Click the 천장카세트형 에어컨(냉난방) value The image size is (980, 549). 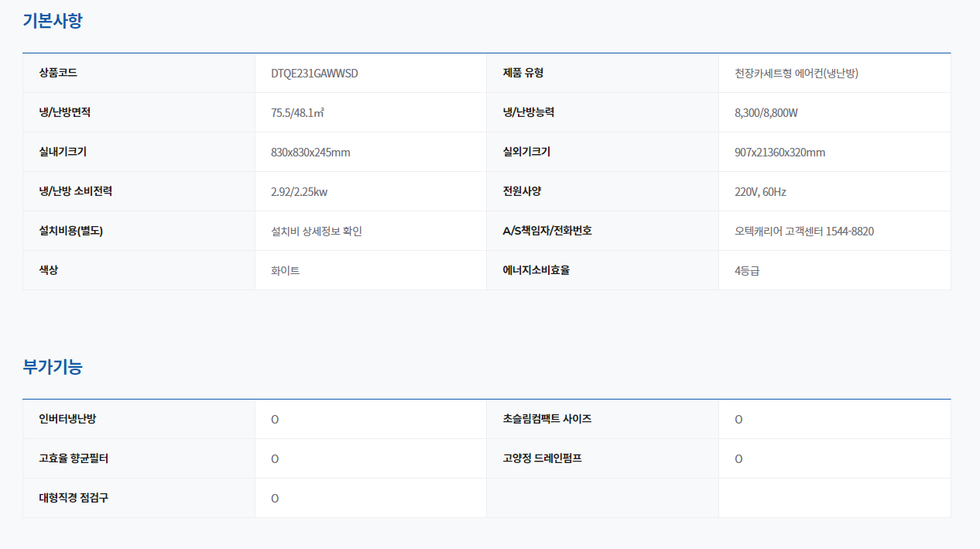[797, 74]
